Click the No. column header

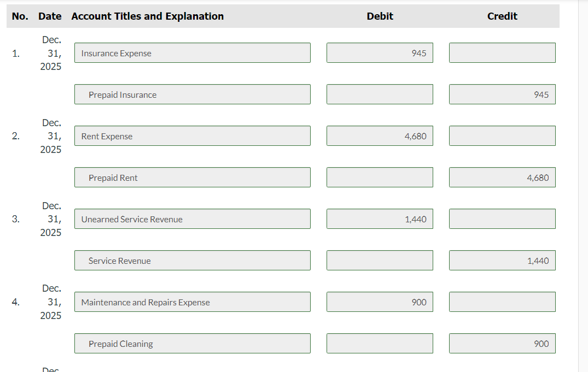pyautogui.click(x=20, y=16)
